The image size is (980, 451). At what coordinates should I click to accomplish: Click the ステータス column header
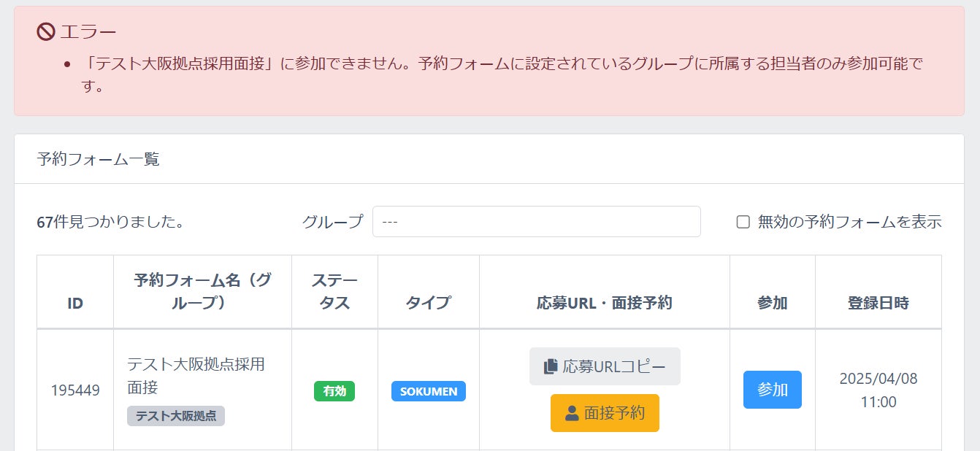click(334, 291)
